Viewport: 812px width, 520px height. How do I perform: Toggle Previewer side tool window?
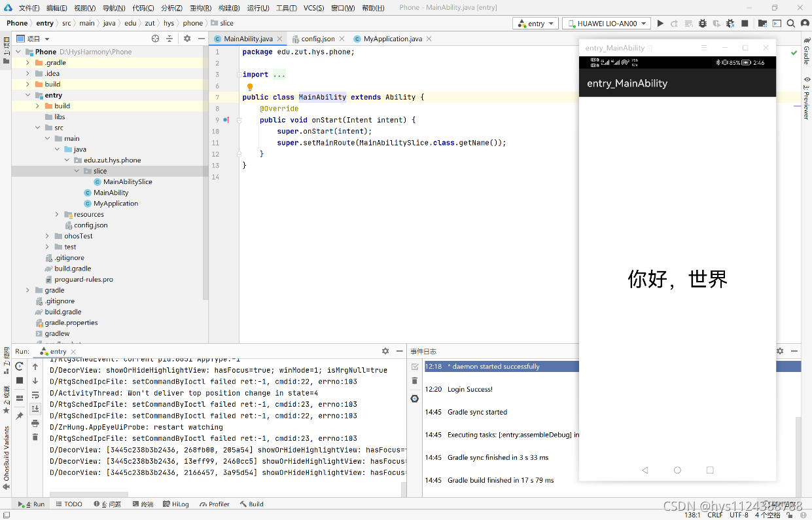(806, 98)
